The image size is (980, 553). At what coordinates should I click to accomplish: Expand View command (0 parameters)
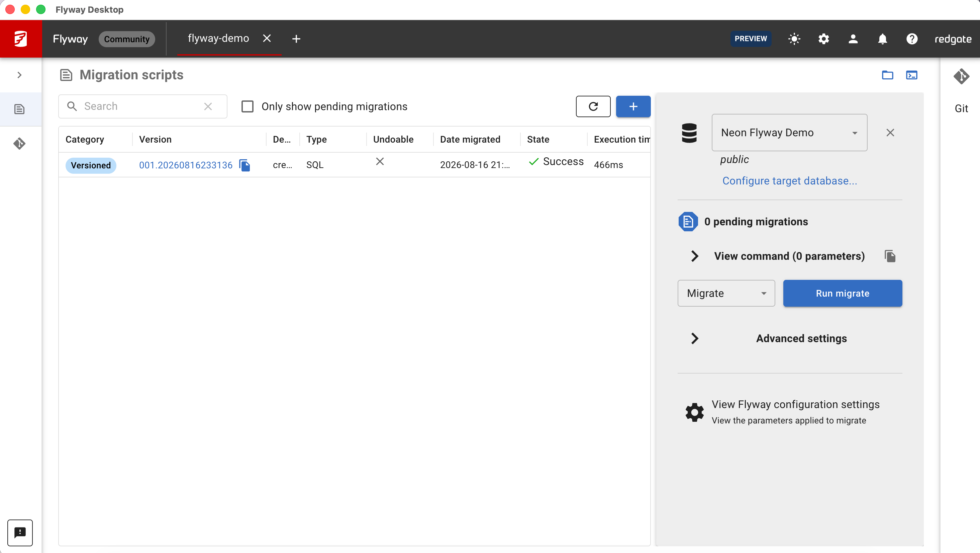point(694,256)
